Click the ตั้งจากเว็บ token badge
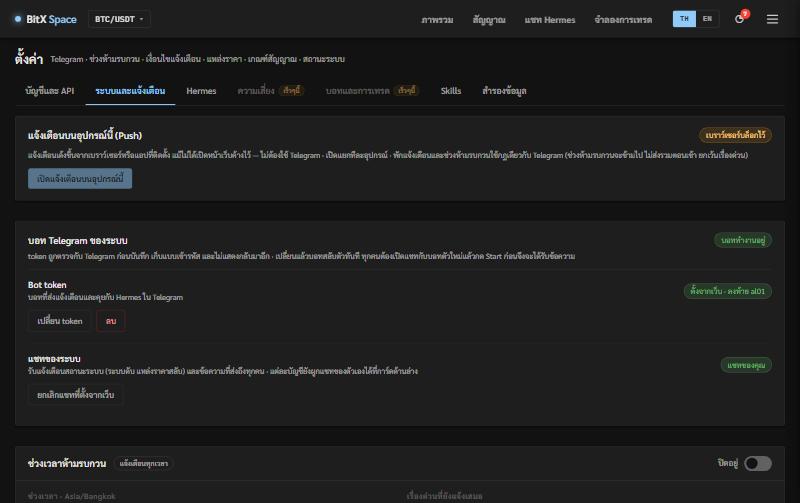Viewport: 800px width, 503px height. click(x=728, y=291)
